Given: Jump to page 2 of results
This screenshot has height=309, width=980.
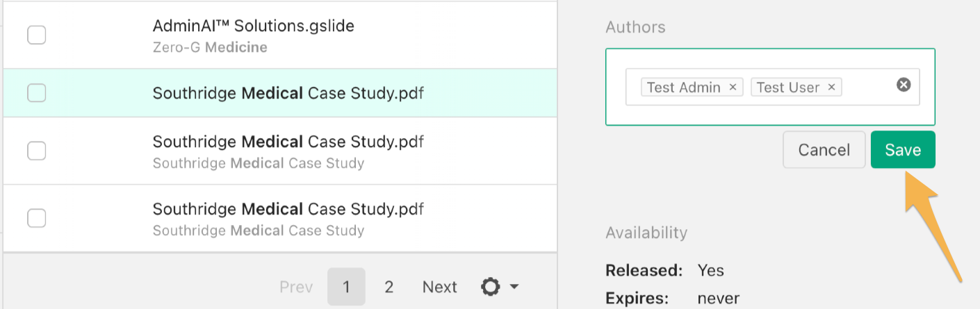Looking at the screenshot, I should tap(389, 287).
